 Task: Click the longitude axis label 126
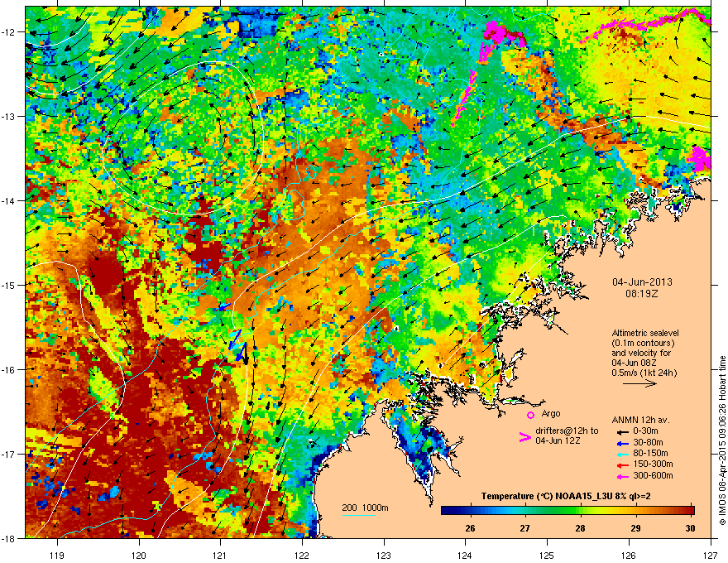[629, 555]
